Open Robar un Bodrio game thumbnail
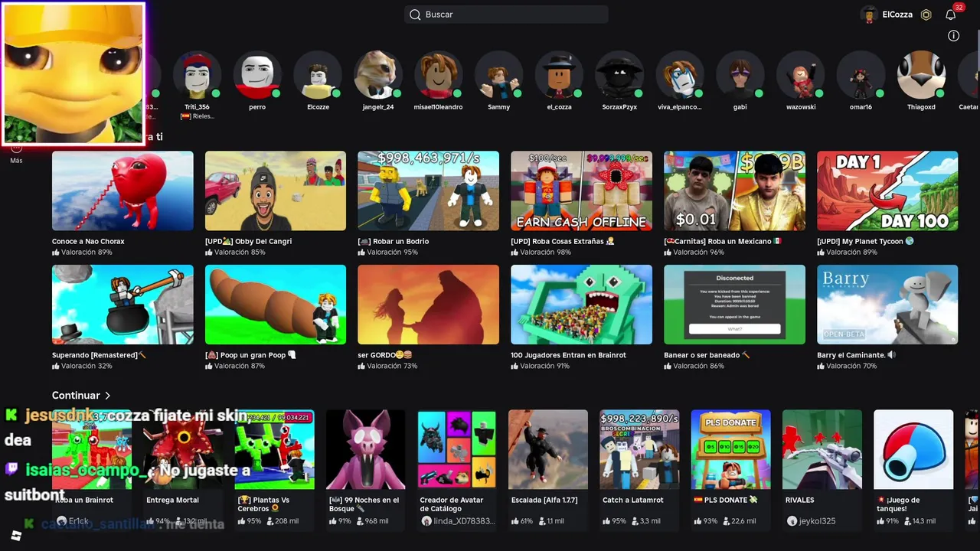Viewport: 980px width, 551px height. click(x=429, y=191)
